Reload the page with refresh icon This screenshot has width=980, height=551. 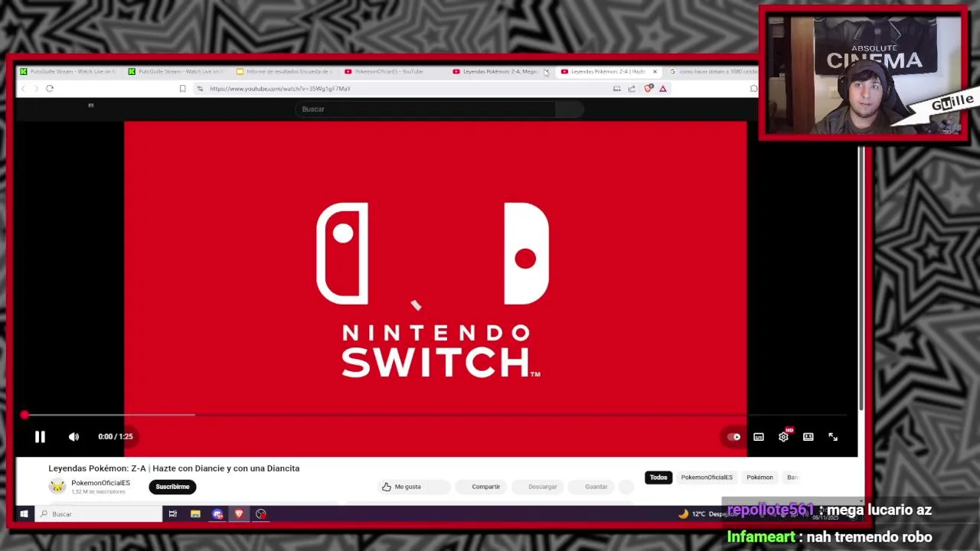pos(50,89)
